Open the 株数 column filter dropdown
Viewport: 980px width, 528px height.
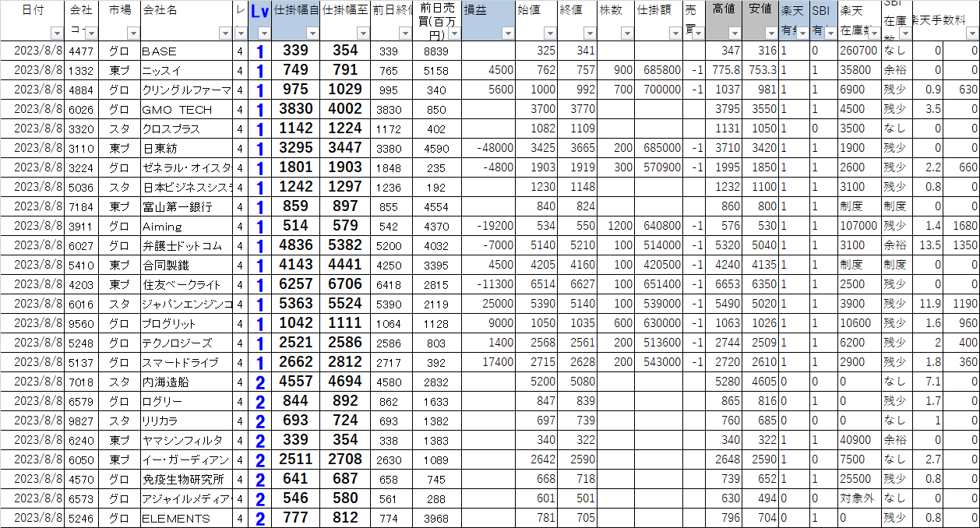coord(627,33)
